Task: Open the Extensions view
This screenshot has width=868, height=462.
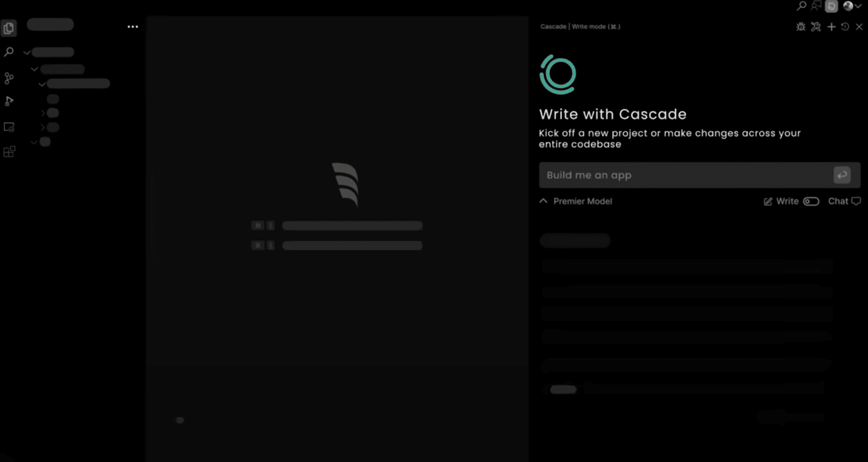Action: click(x=9, y=152)
